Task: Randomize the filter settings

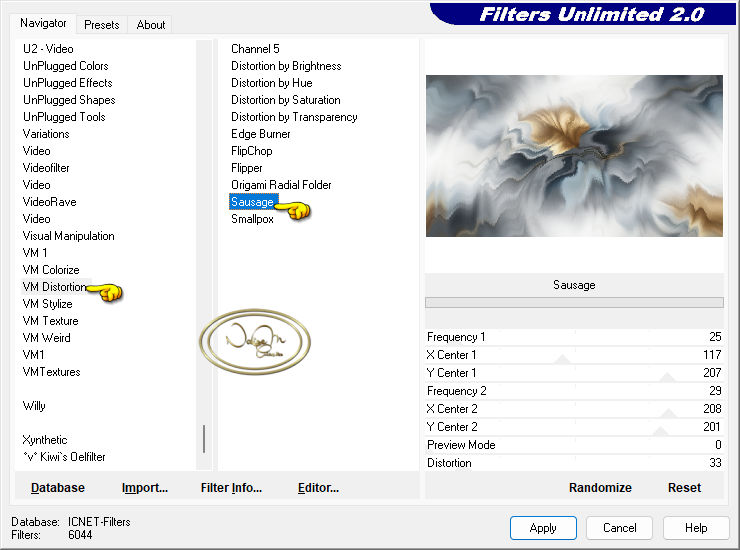Action: [x=600, y=488]
